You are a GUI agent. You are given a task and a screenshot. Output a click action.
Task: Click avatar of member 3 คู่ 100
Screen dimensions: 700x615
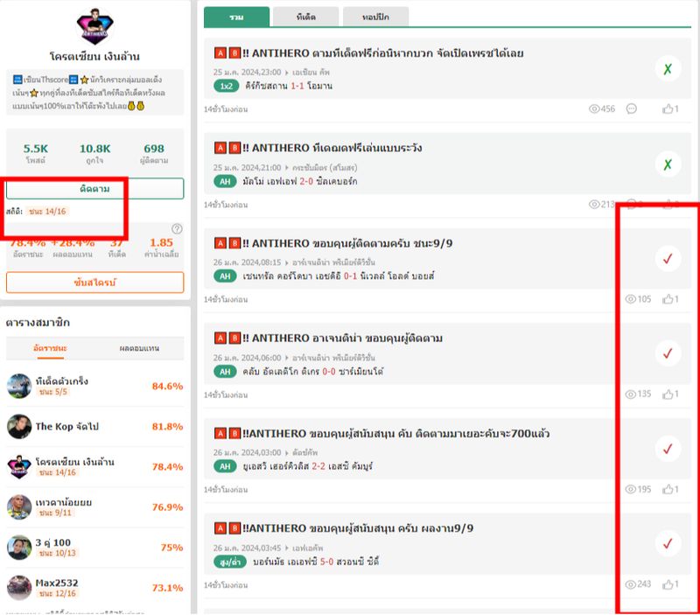tap(19, 548)
